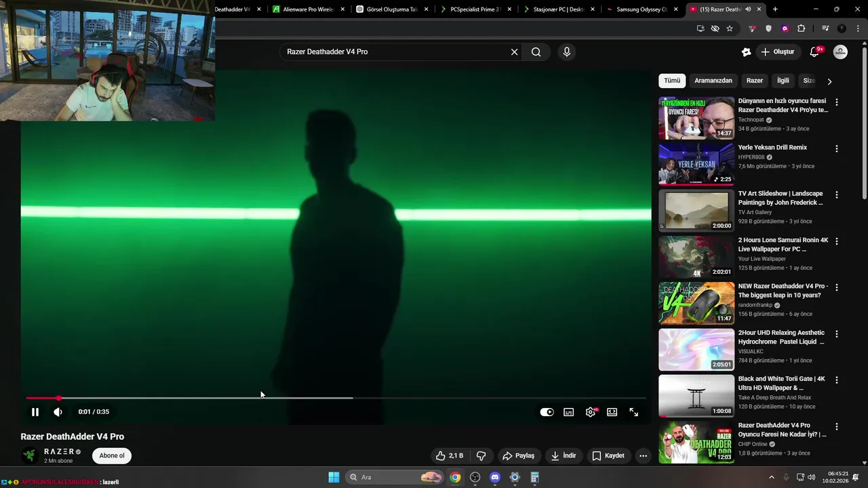Dislike the video
The image size is (868, 488).
tap(481, 455)
